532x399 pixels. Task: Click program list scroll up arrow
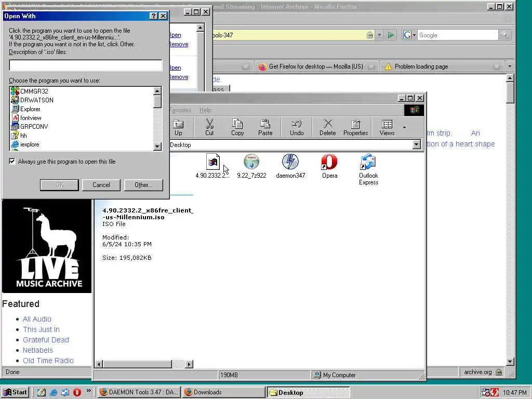[157, 91]
